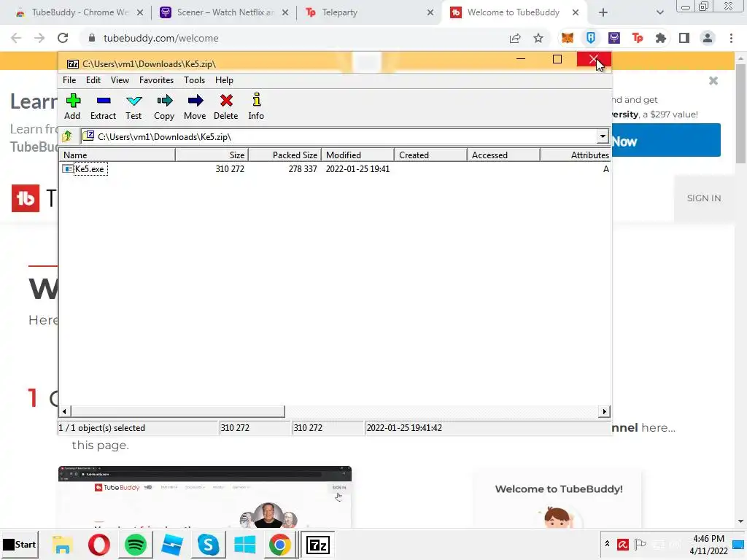This screenshot has width=747, height=560.
Task: Open the File menu in 7-Zip
Action: pyautogui.click(x=69, y=80)
